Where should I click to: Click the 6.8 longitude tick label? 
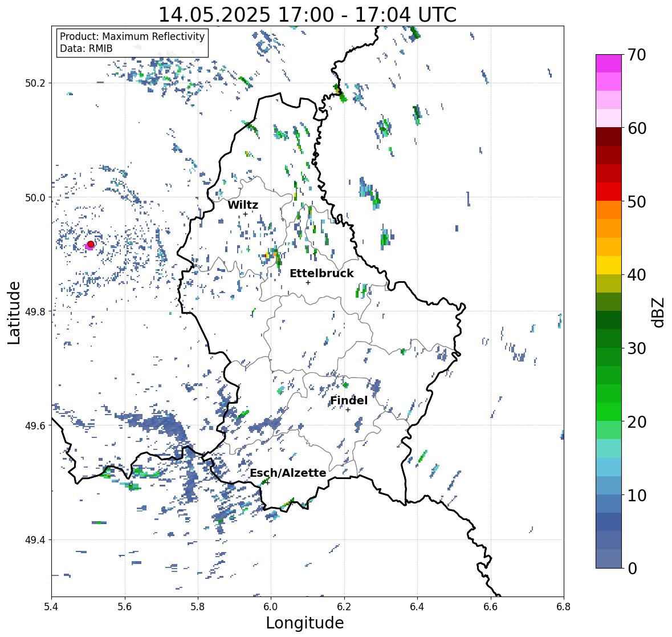564,607
